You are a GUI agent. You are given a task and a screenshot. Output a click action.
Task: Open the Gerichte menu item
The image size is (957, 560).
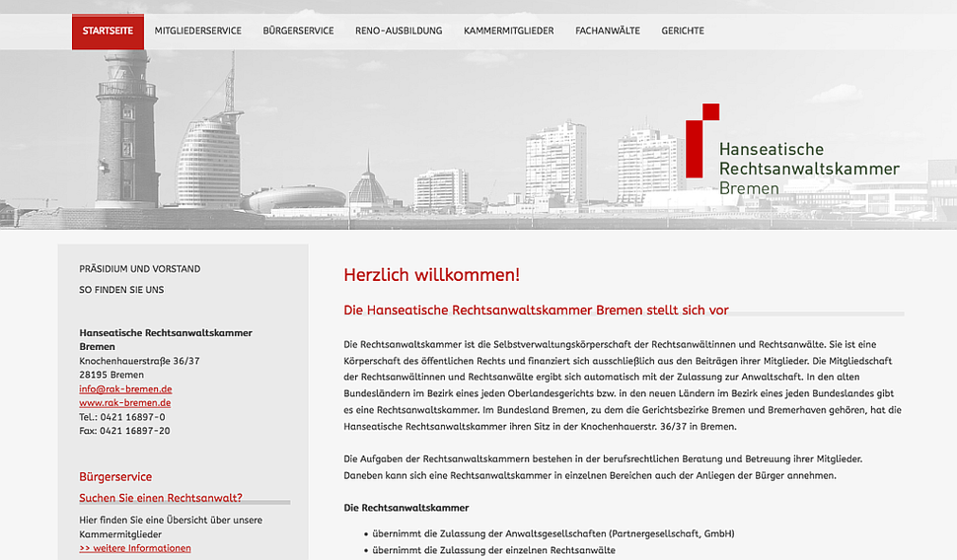pos(683,31)
